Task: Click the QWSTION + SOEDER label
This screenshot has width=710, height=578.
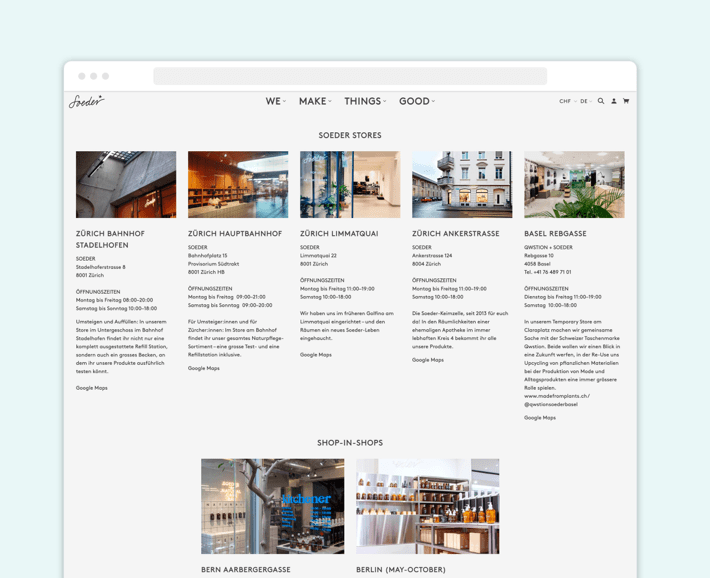Action: coord(548,247)
